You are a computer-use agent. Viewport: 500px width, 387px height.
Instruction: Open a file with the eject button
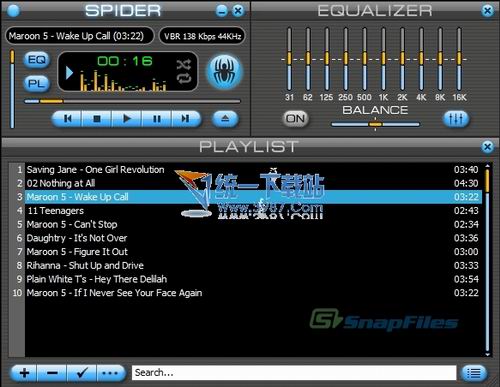(x=225, y=119)
